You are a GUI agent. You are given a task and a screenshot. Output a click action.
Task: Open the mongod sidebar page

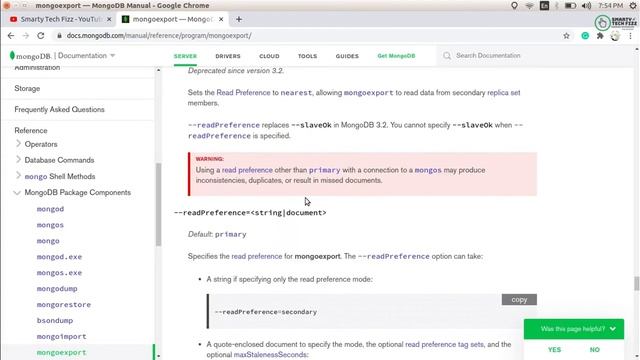tap(50, 209)
